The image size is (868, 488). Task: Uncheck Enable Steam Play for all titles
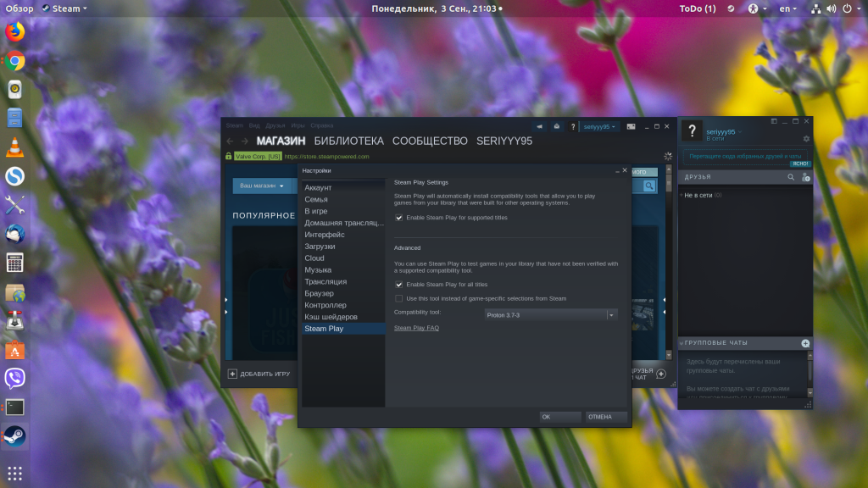click(398, 285)
